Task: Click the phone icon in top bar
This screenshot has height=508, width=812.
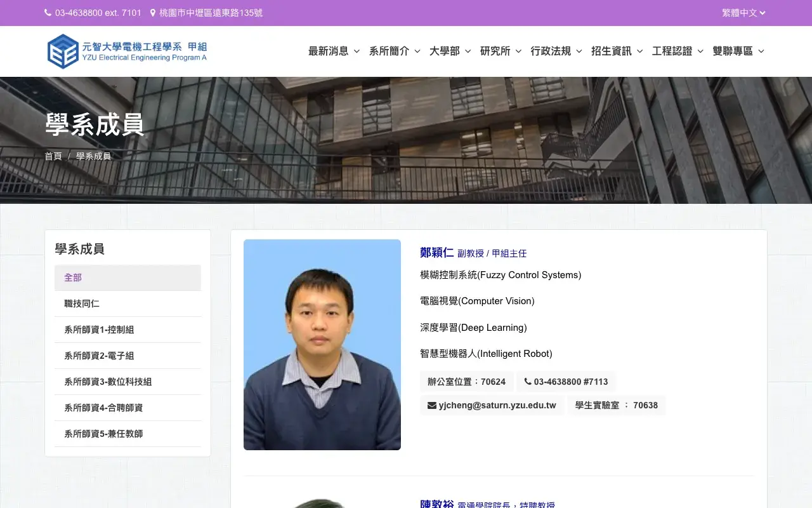Action: tap(48, 13)
